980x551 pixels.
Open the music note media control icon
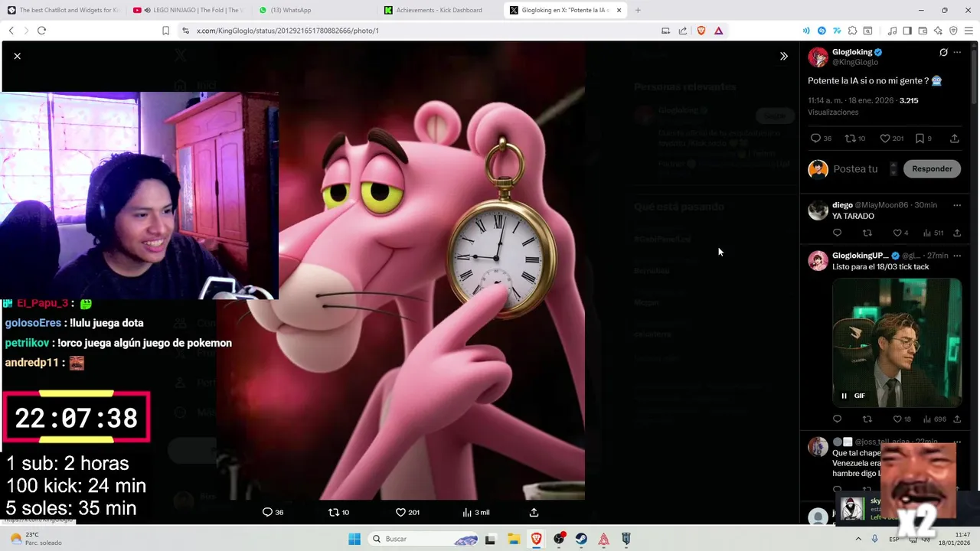892,31
